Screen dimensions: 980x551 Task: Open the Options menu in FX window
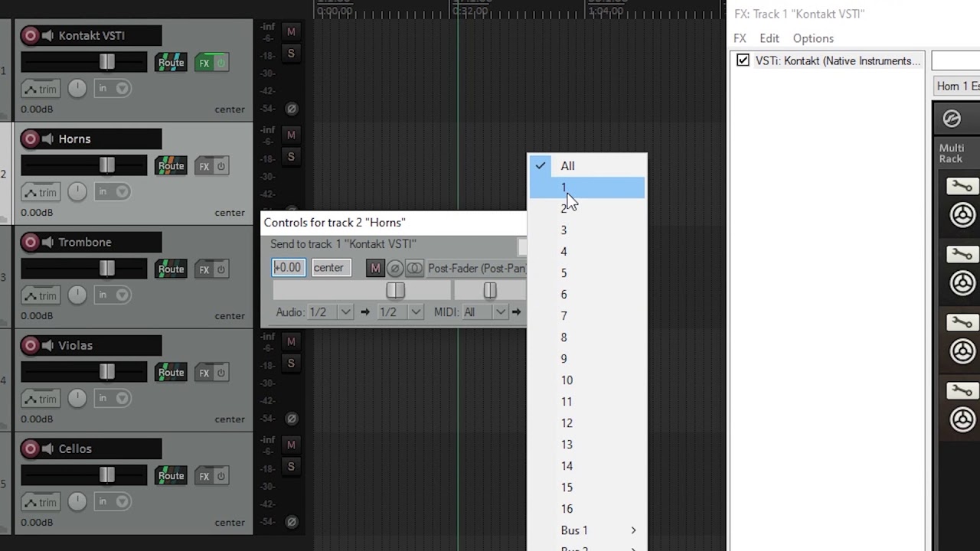point(813,38)
